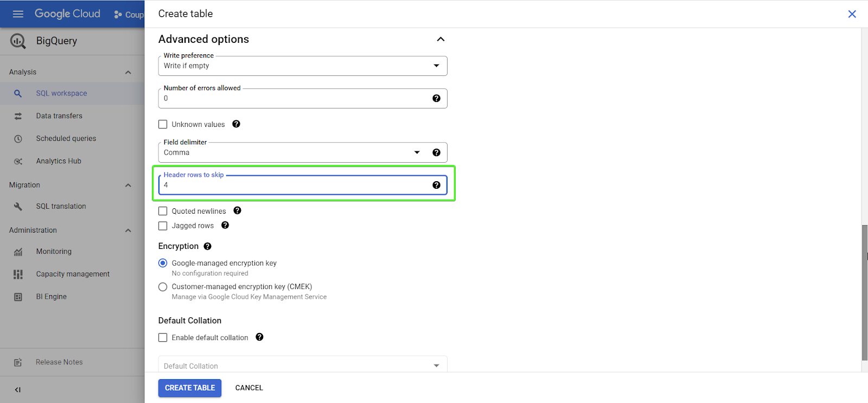Open help for Encryption section
Image resolution: width=868 pixels, height=403 pixels.
click(207, 246)
